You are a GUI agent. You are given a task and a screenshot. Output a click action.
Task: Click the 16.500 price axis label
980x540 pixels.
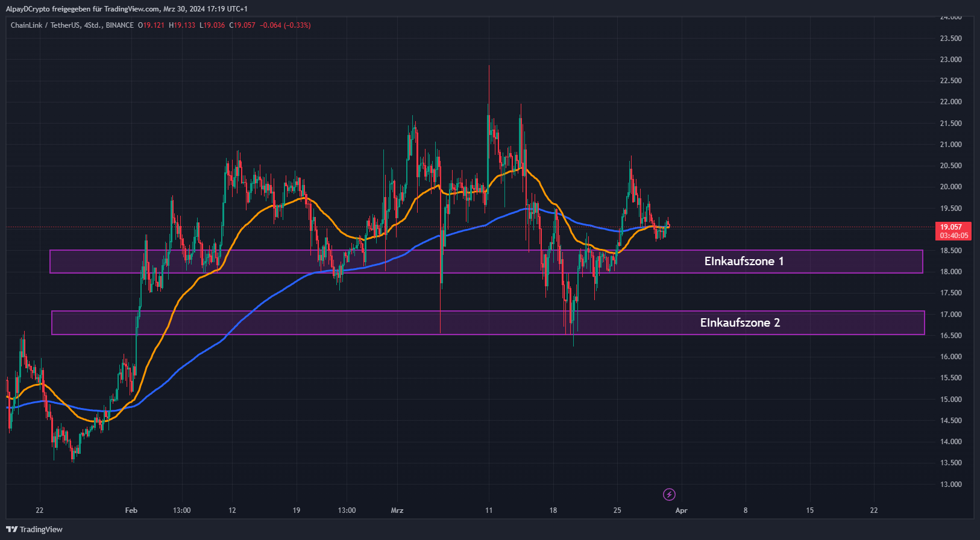(x=951, y=336)
